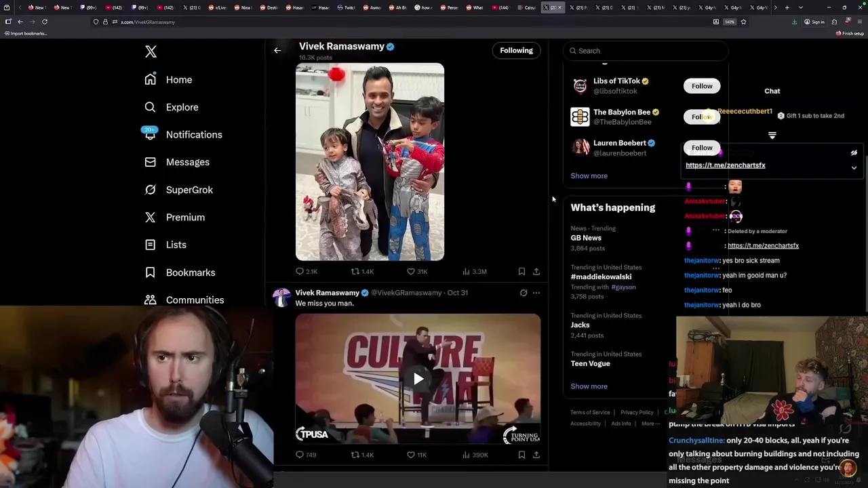Open Grok icon on Oct 31 post
Viewport: 868px width, 488px height.
click(524, 293)
